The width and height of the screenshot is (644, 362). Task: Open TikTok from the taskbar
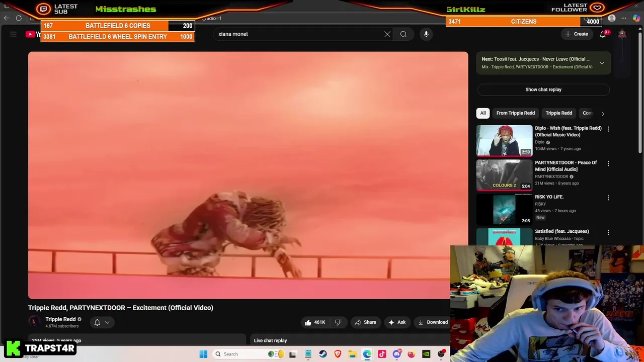tap(382, 354)
